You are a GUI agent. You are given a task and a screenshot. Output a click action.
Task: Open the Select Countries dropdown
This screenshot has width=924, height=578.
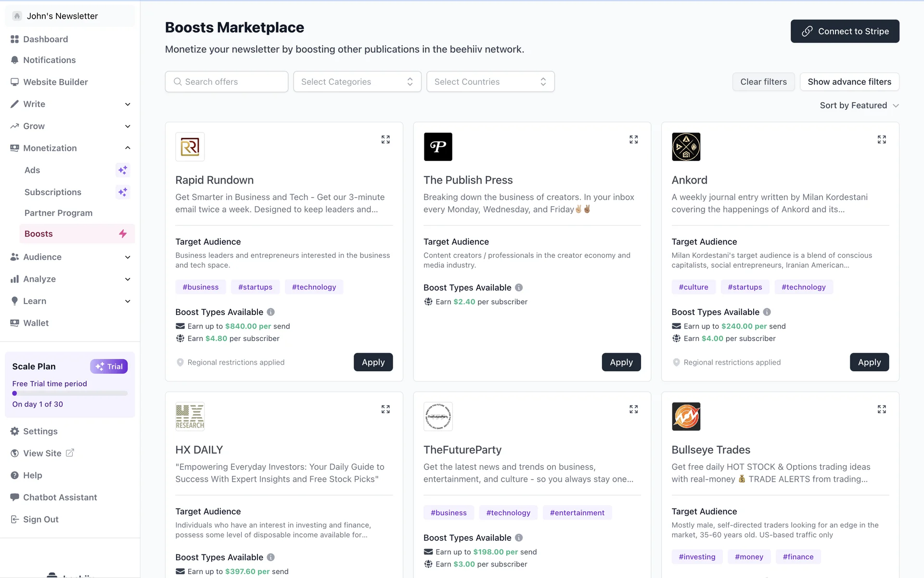pyautogui.click(x=490, y=82)
